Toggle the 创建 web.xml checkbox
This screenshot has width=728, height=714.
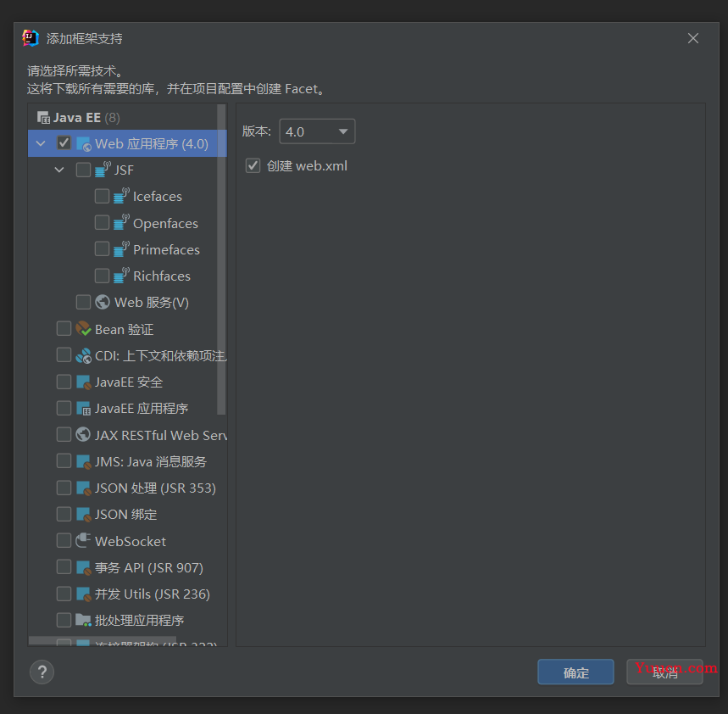pos(253,165)
